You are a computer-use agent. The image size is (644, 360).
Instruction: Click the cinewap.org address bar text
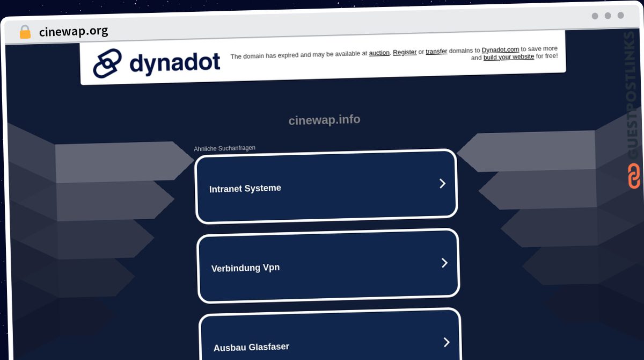click(74, 32)
